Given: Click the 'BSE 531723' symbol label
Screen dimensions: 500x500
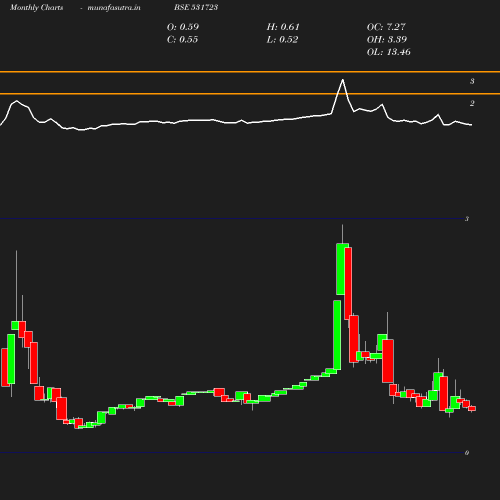Looking at the screenshot, I should point(196,7).
